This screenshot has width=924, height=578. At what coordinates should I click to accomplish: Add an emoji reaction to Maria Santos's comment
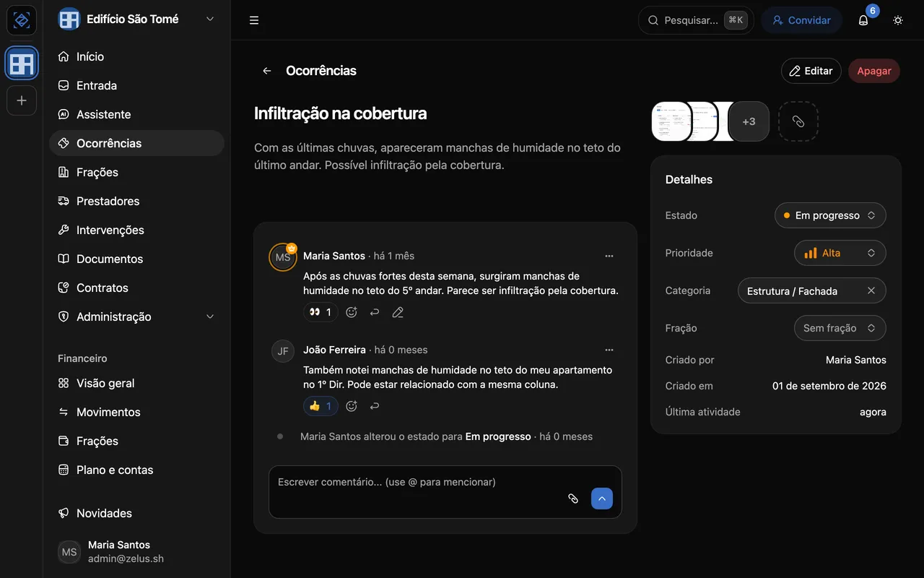pos(352,312)
